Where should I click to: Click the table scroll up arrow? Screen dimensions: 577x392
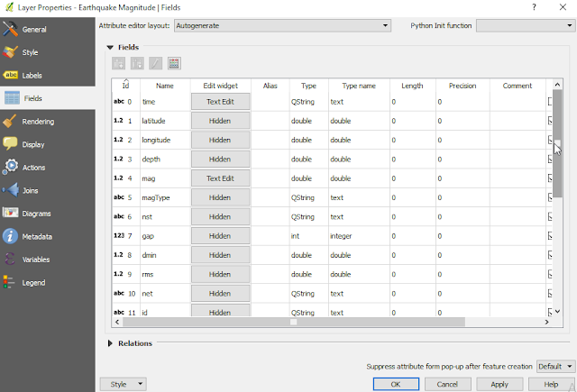point(557,85)
